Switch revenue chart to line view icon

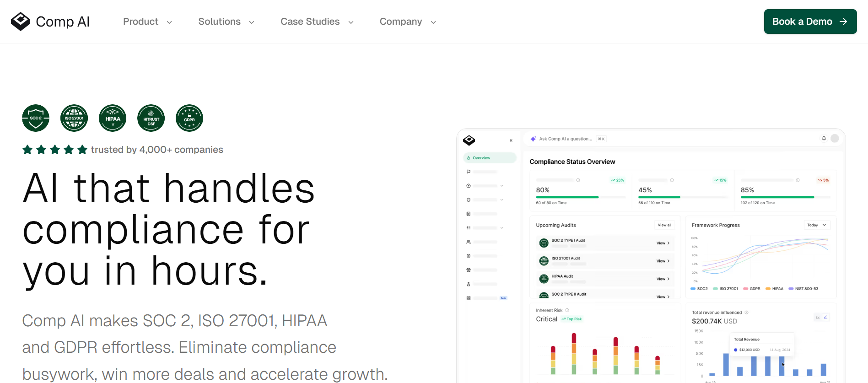(818, 317)
